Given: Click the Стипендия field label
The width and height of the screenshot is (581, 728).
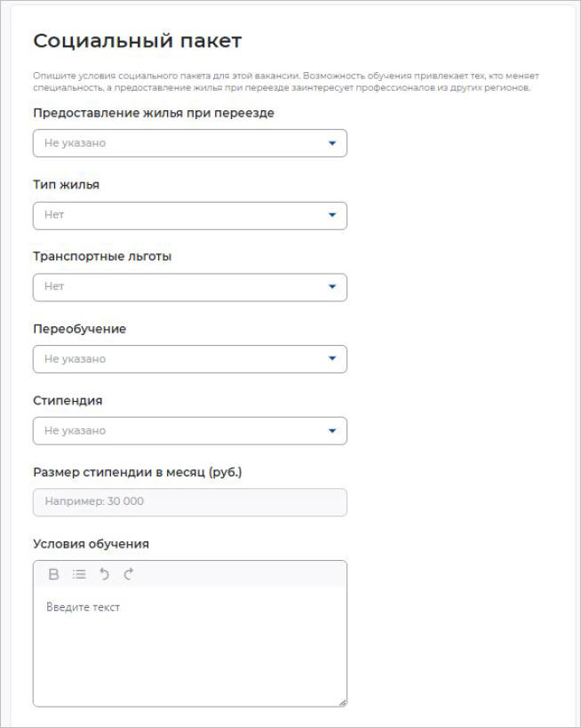Looking at the screenshot, I should click(68, 400).
